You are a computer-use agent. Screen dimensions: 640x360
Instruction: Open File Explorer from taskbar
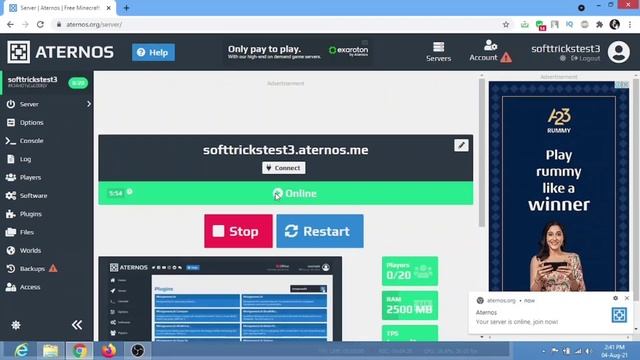[x=50, y=351]
